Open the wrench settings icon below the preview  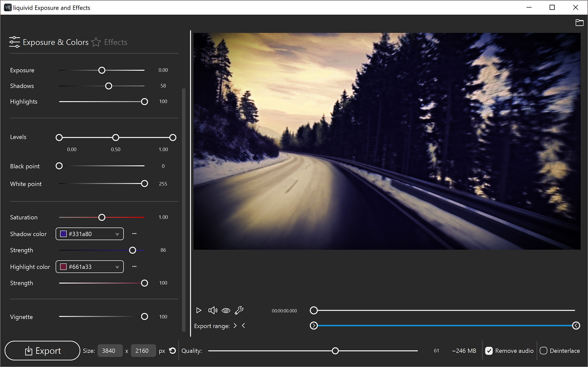point(239,310)
